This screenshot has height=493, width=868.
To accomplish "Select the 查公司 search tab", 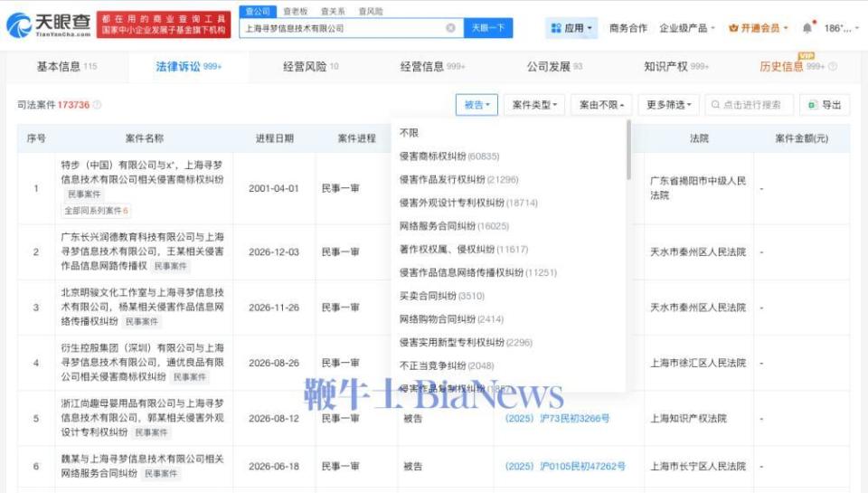I will coord(258,11).
